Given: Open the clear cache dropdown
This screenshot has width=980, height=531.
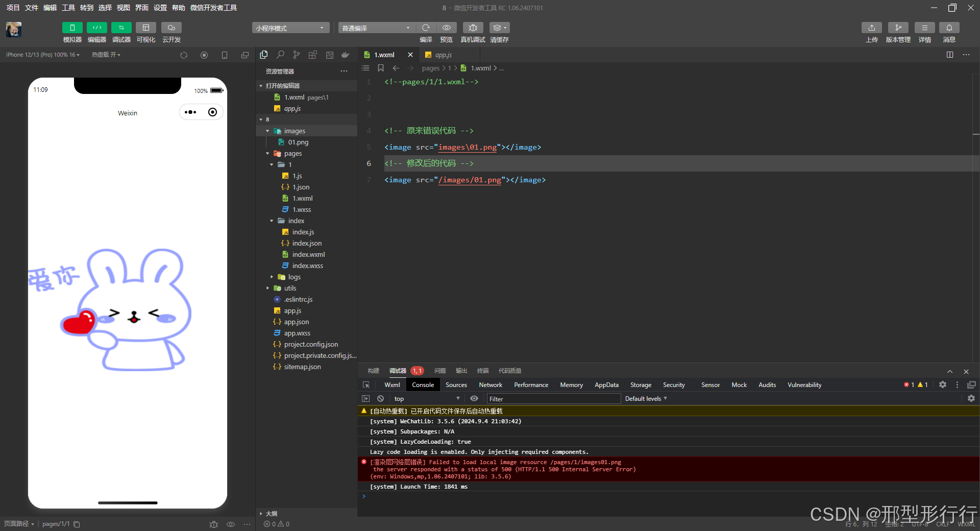Looking at the screenshot, I should click(500, 28).
